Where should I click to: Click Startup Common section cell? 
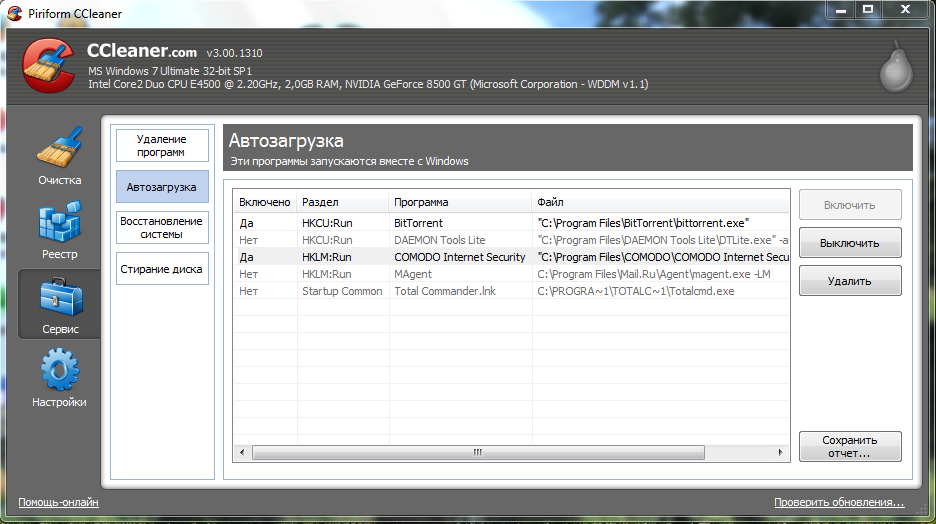tap(342, 291)
